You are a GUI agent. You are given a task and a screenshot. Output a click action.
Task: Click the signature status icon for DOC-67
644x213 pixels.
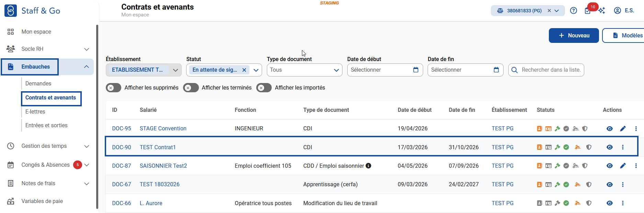(578, 185)
